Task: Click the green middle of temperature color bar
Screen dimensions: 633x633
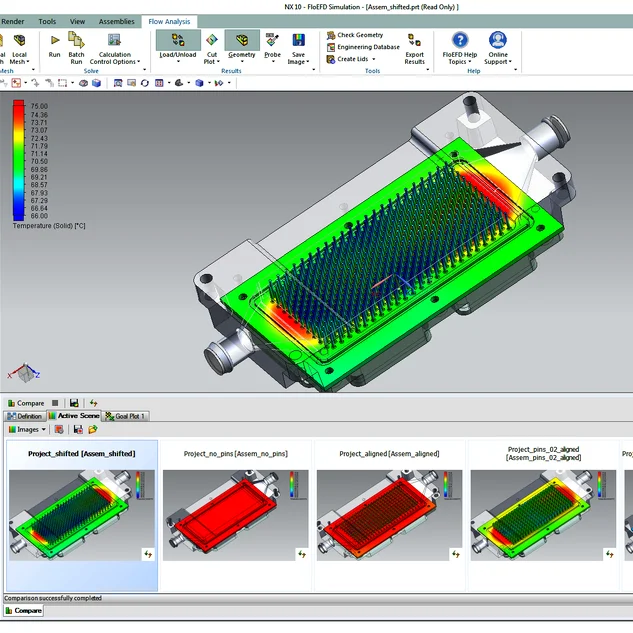Action: coord(19,159)
